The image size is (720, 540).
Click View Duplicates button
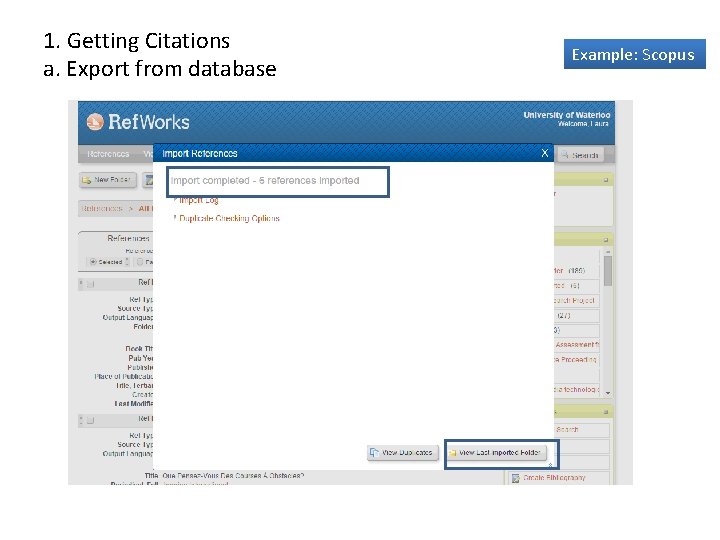pyautogui.click(x=403, y=453)
